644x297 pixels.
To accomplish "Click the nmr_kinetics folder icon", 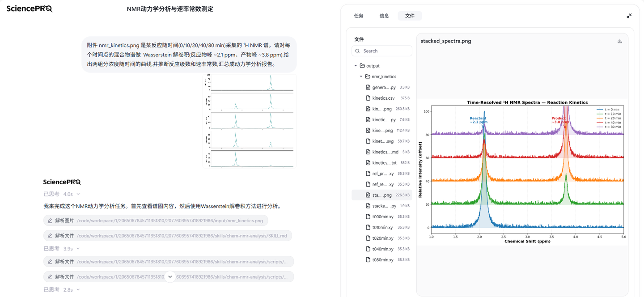I will pos(368,76).
